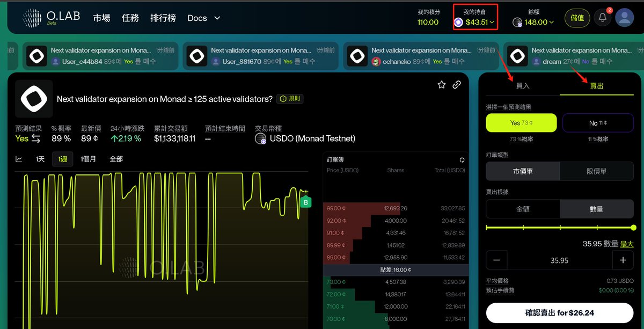
Task: Open the user profile avatar
Action: (x=624, y=17)
